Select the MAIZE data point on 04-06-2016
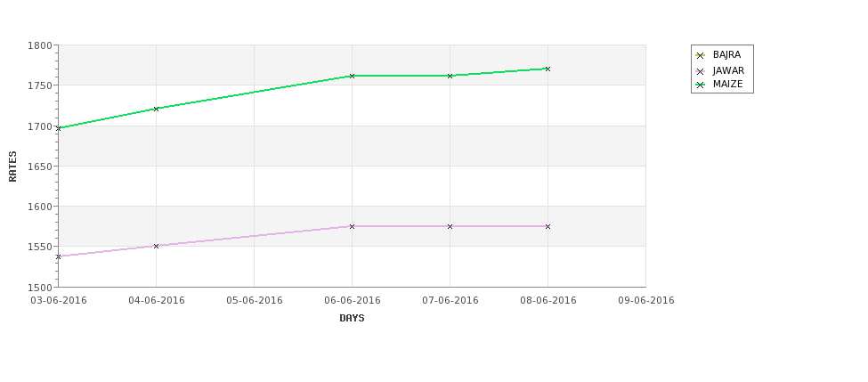This screenshot has width=868, height=382. point(156,109)
